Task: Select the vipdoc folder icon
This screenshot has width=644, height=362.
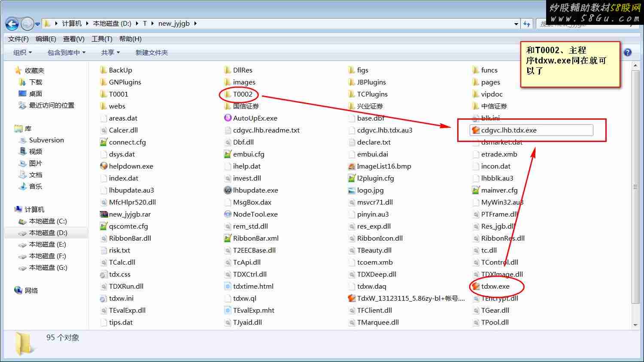Action: [476, 94]
